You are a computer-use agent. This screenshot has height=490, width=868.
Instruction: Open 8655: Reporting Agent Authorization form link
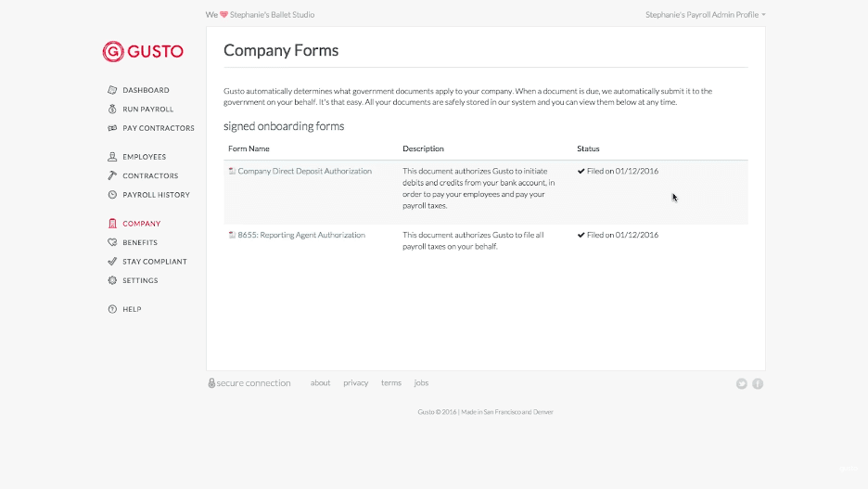tap(301, 235)
